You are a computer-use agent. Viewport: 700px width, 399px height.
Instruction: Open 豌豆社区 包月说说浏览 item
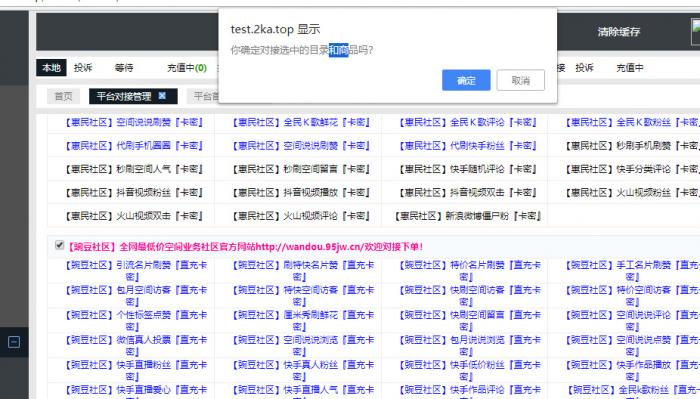[x=470, y=345]
